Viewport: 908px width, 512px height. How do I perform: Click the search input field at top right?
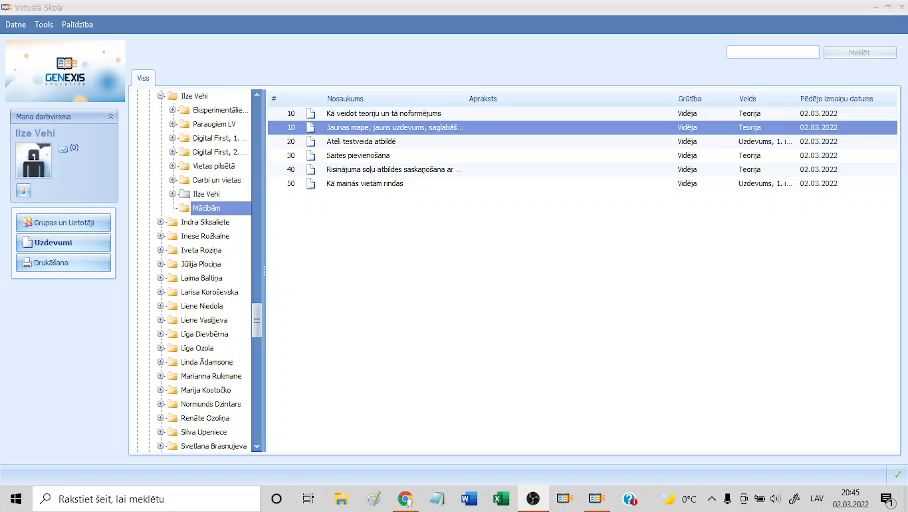772,52
